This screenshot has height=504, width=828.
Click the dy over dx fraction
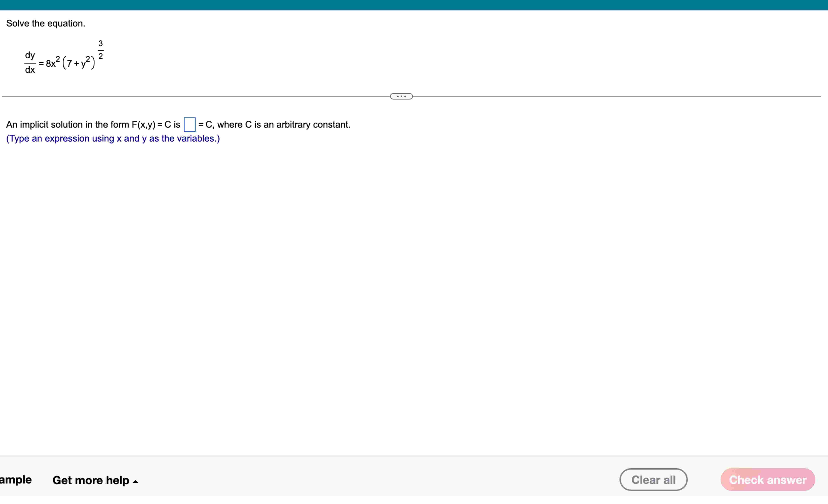pos(30,63)
